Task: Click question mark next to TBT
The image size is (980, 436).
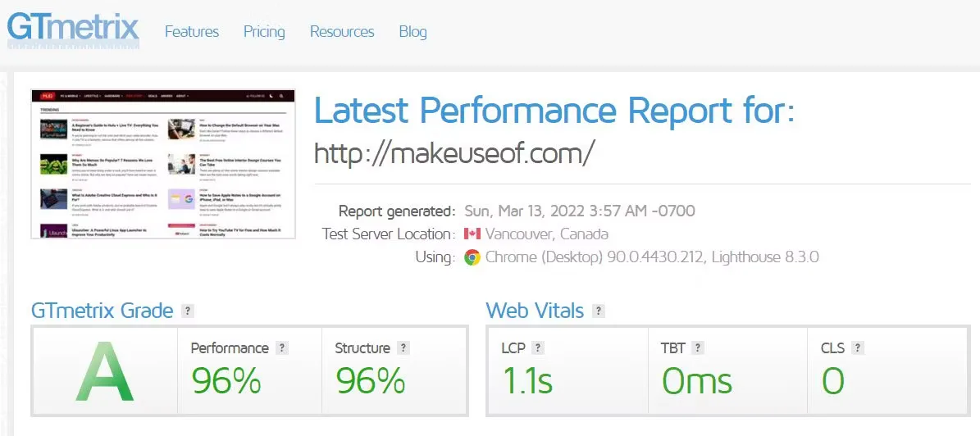Action: tap(698, 348)
